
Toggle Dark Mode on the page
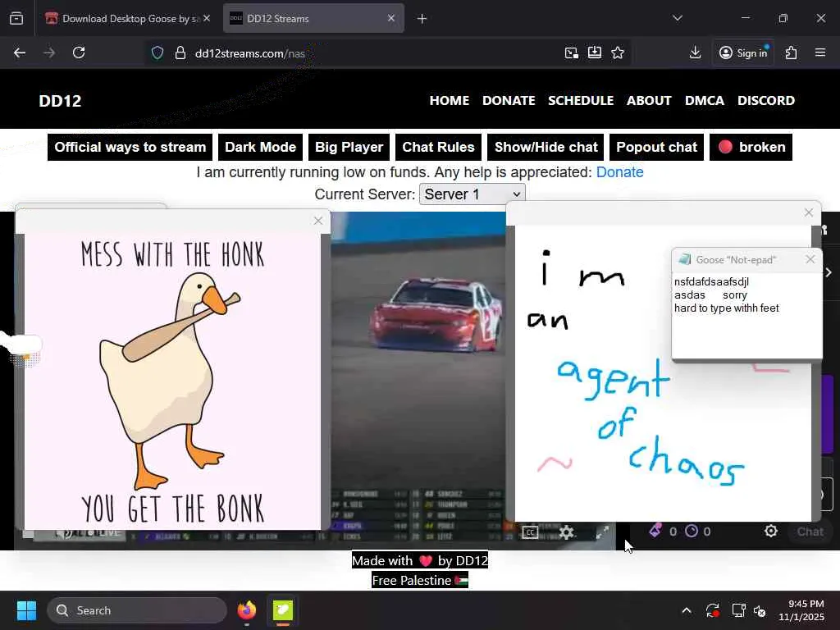pyautogui.click(x=260, y=148)
